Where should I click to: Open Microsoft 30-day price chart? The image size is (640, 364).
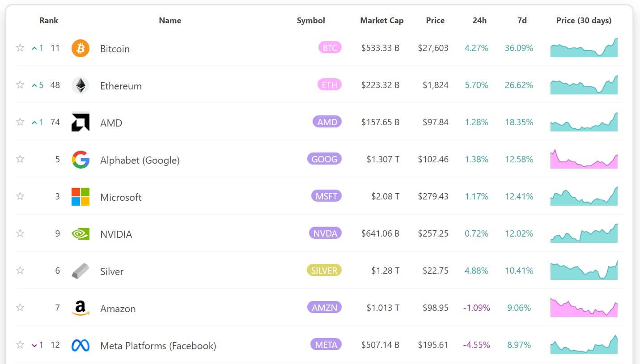click(584, 196)
